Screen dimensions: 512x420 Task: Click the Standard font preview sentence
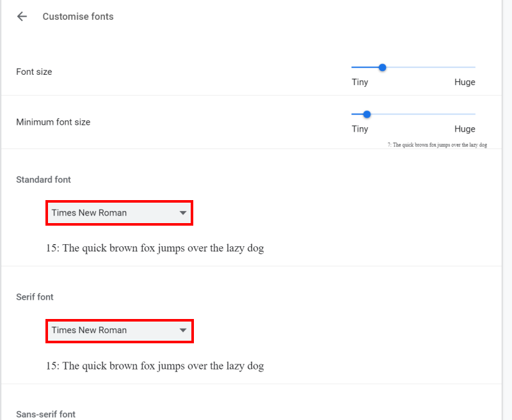point(155,248)
